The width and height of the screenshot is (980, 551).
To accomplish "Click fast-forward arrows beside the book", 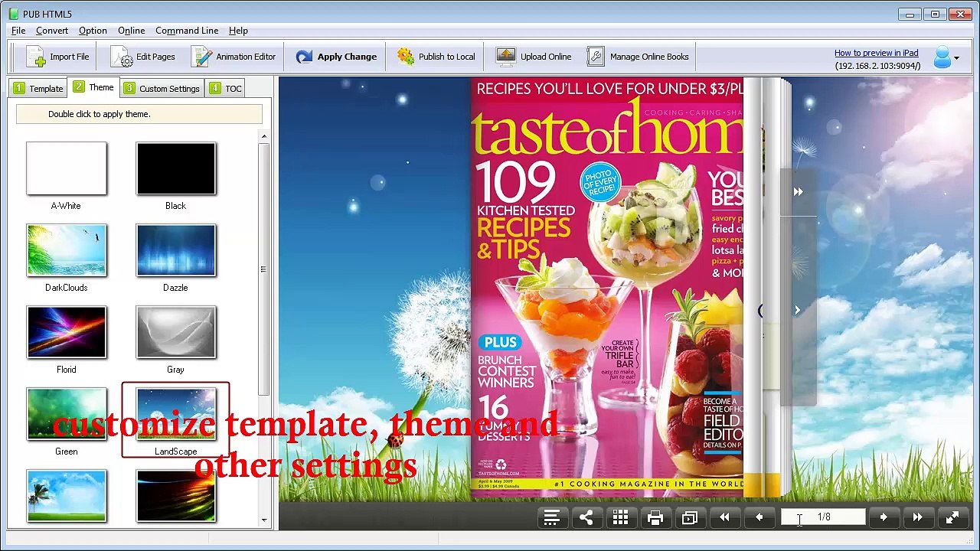I will pos(798,192).
